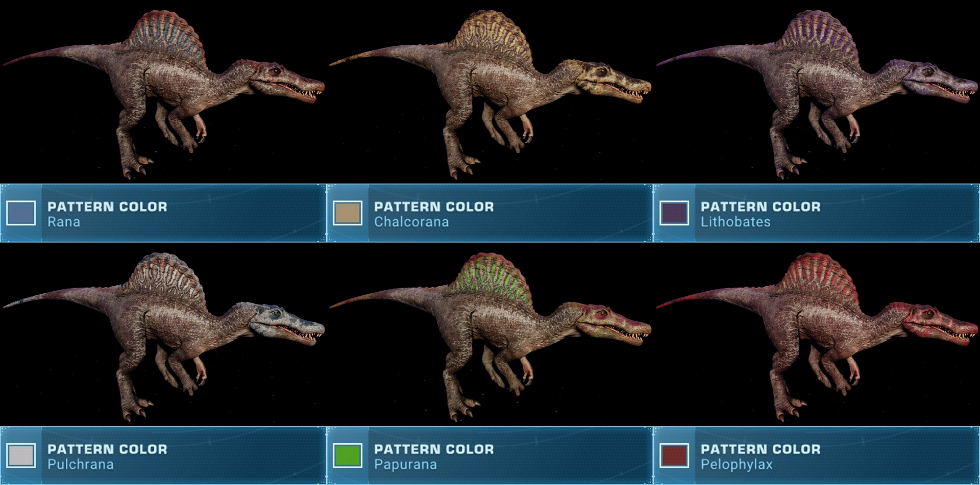Click the gray-headed Spinosaurus preview
The image size is (980, 485).
(163, 337)
